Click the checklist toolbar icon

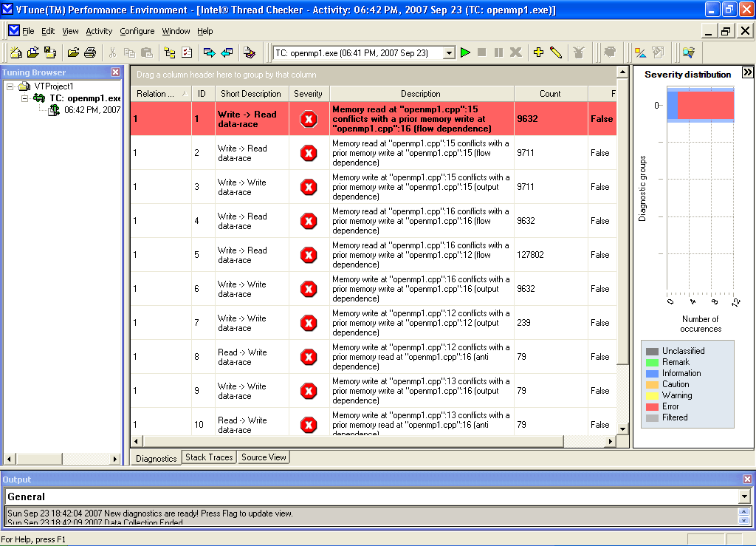[x=187, y=52]
